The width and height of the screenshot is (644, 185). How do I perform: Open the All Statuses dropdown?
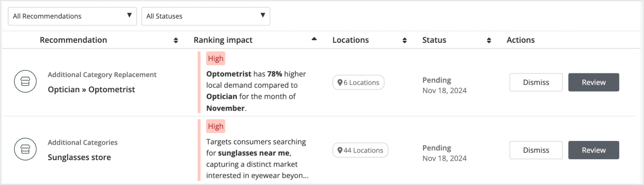pyautogui.click(x=206, y=16)
